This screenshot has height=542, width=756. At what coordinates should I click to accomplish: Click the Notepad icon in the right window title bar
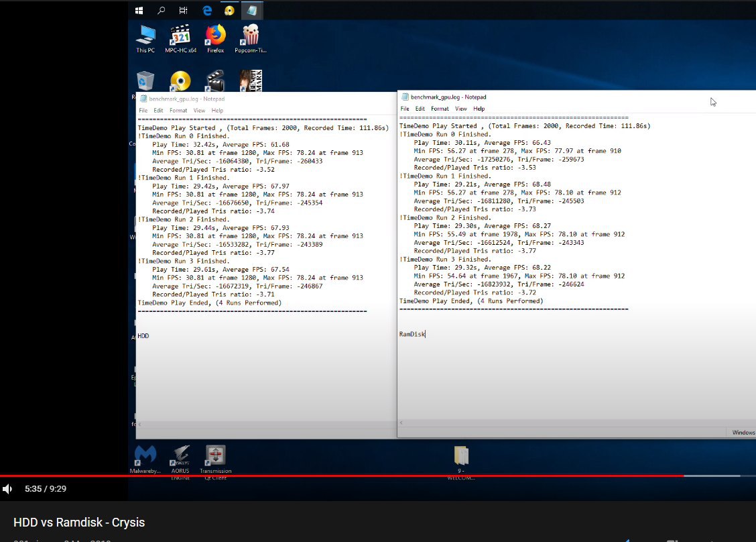(405, 97)
